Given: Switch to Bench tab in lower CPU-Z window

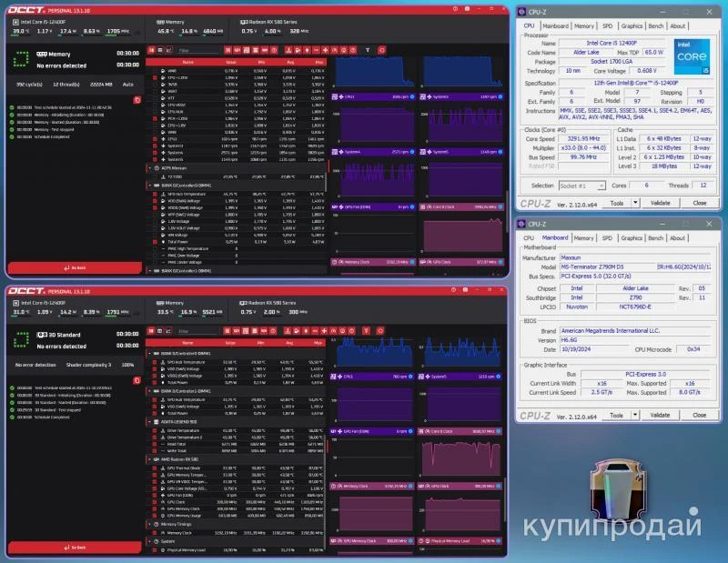Looking at the screenshot, I should pyautogui.click(x=657, y=238).
